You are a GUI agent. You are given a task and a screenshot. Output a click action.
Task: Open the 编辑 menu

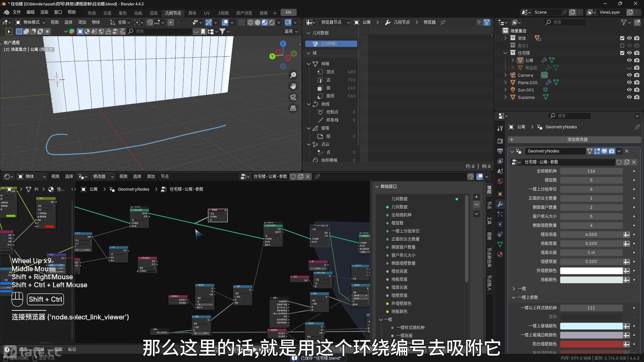31,12
